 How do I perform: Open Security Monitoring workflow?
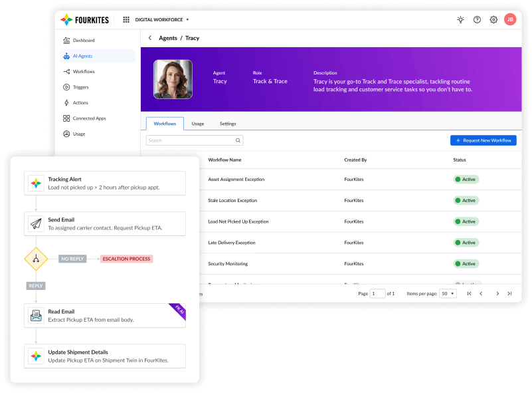[x=228, y=263]
